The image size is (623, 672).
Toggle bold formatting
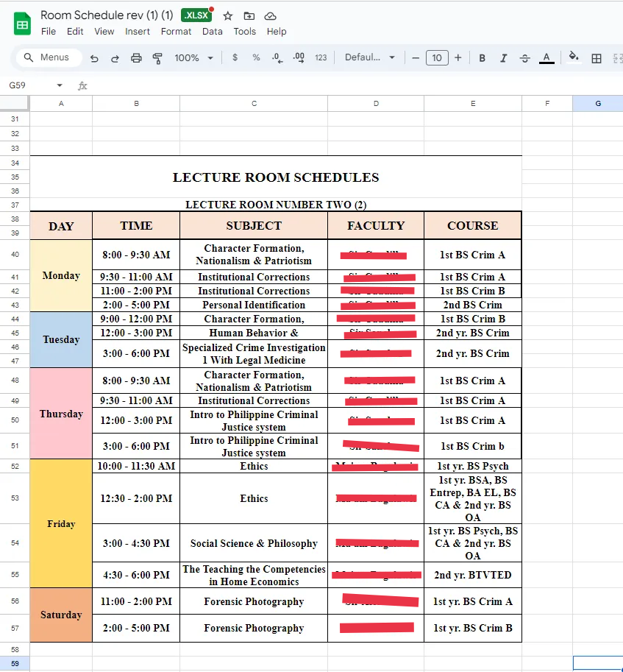(482, 58)
